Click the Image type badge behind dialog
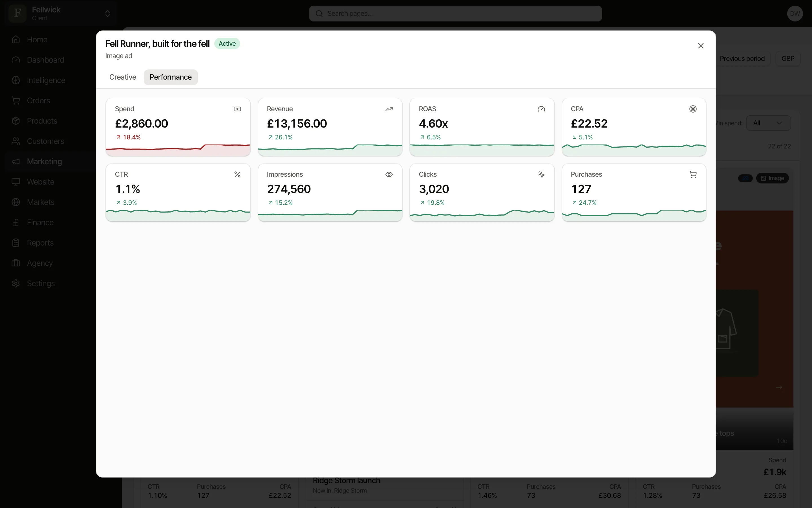The width and height of the screenshot is (812, 508). pyautogui.click(x=772, y=178)
